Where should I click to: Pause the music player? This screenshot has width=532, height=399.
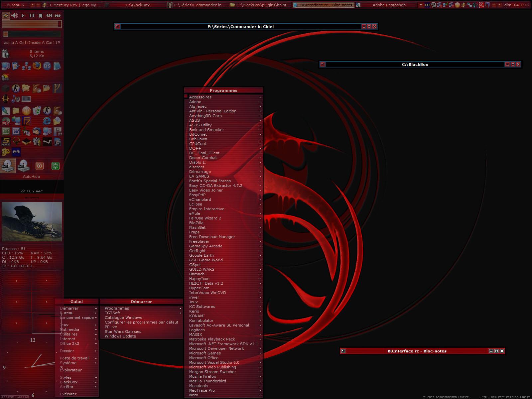(32, 16)
